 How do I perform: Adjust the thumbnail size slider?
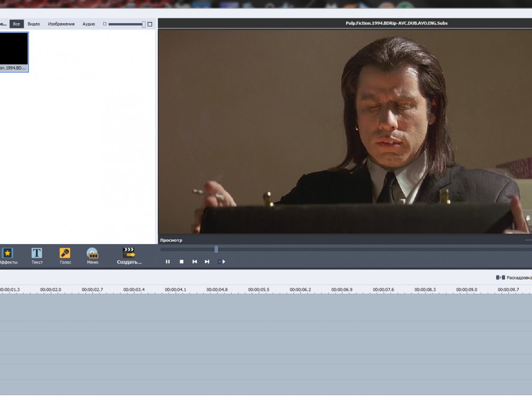click(144, 24)
